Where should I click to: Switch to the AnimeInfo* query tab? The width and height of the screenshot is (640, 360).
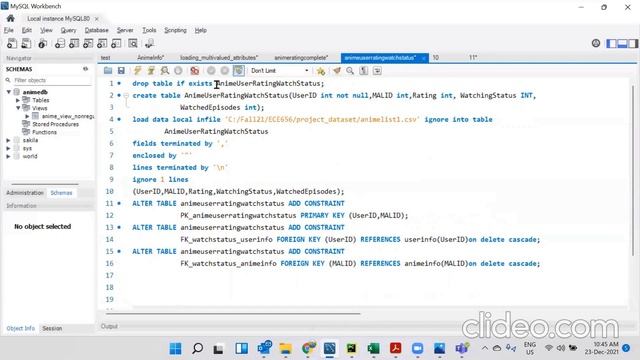click(151, 58)
